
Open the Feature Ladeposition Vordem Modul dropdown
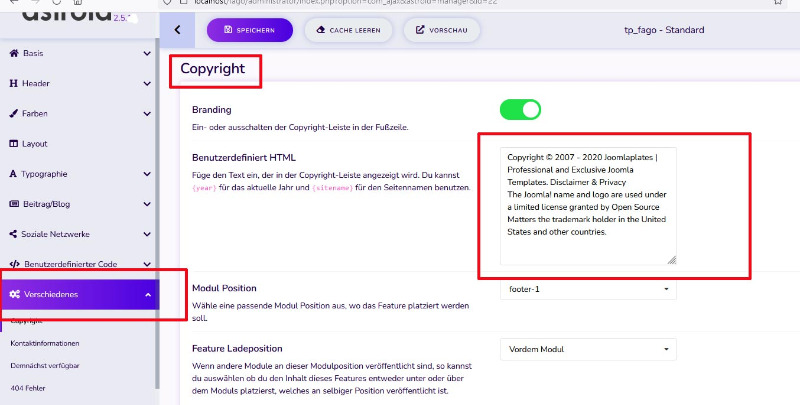click(x=588, y=349)
